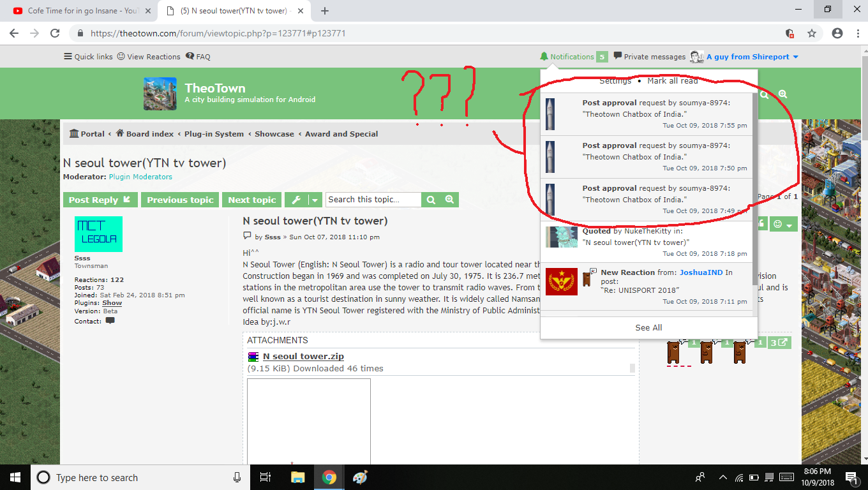Click JoshuaIND username link
This screenshot has height=490, width=868.
(x=701, y=272)
